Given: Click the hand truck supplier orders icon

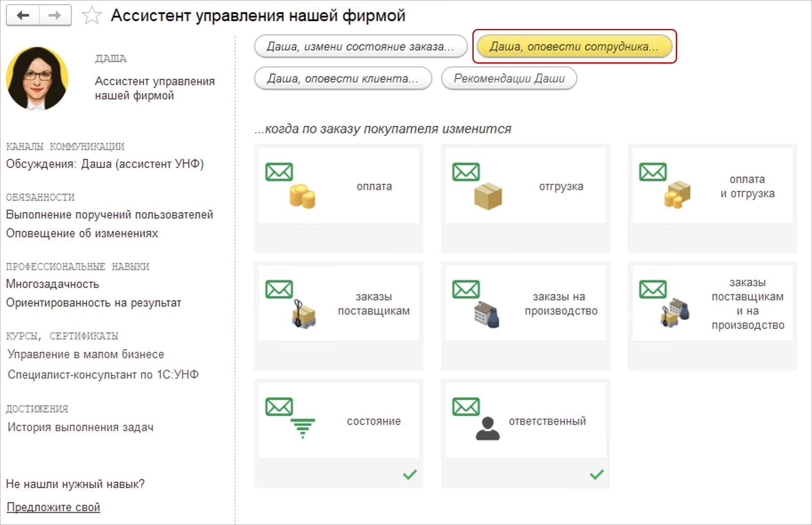Looking at the screenshot, I should [304, 314].
